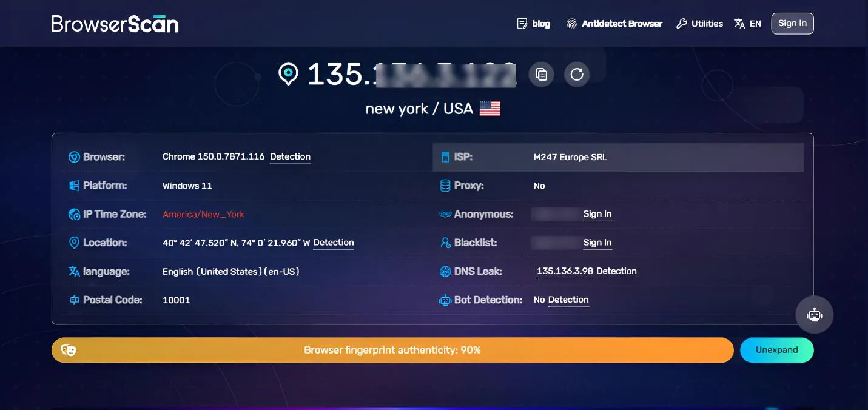868x410 pixels.
Task: Click the Anonymous mask icon
Action: coord(445,214)
